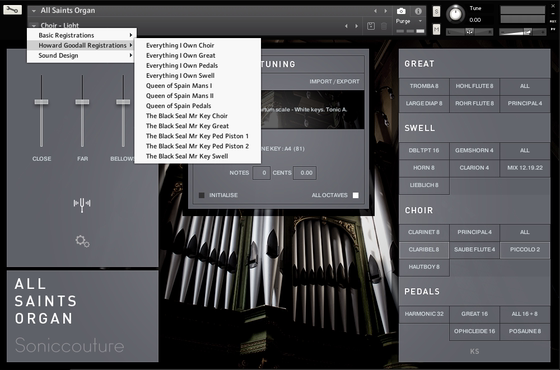Click the Import / Export button

coord(334,81)
